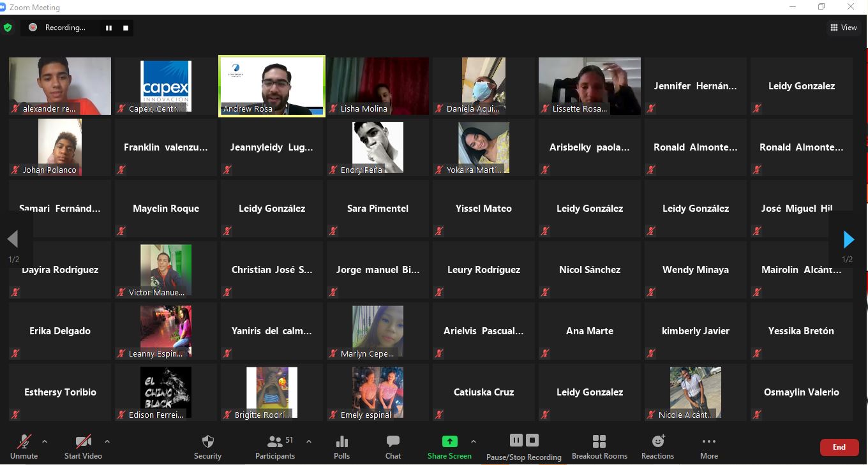The image size is (868, 465).
Task: Open the Security shield options
Action: click(207, 447)
